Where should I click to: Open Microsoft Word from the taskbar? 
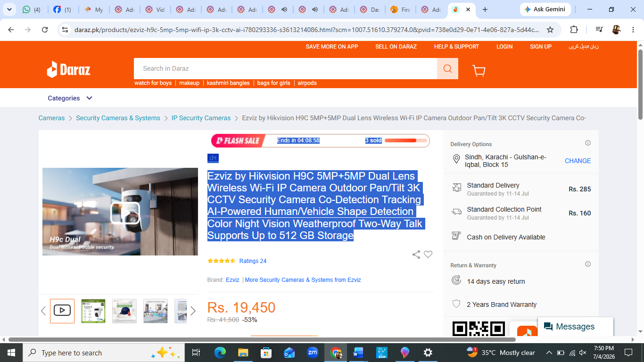pos(358,353)
